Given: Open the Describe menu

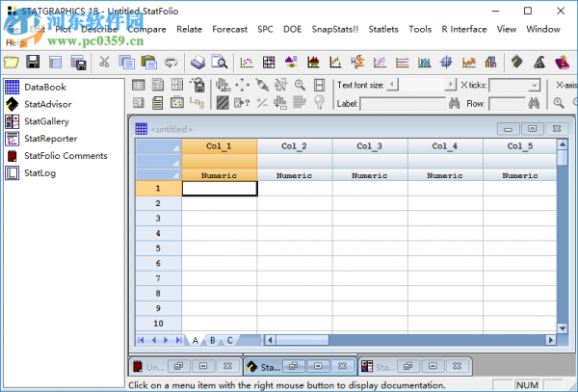Looking at the screenshot, I should (x=99, y=30).
